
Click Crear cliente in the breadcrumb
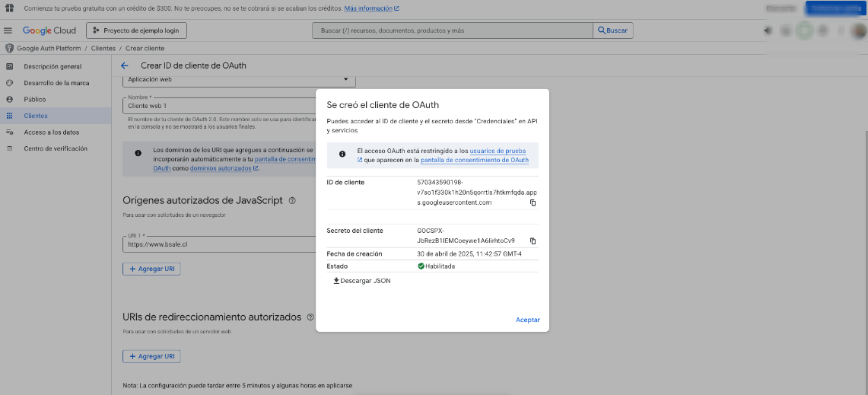point(145,48)
